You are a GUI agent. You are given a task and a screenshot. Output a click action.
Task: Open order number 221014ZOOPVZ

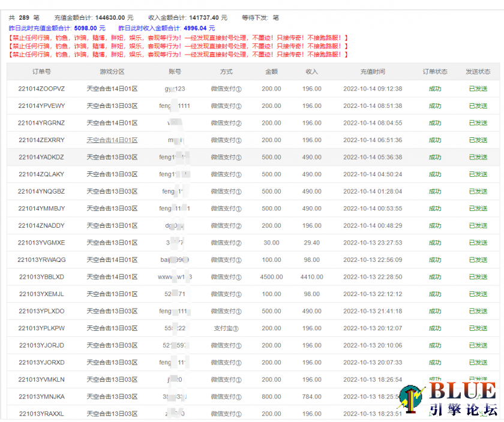click(x=41, y=89)
